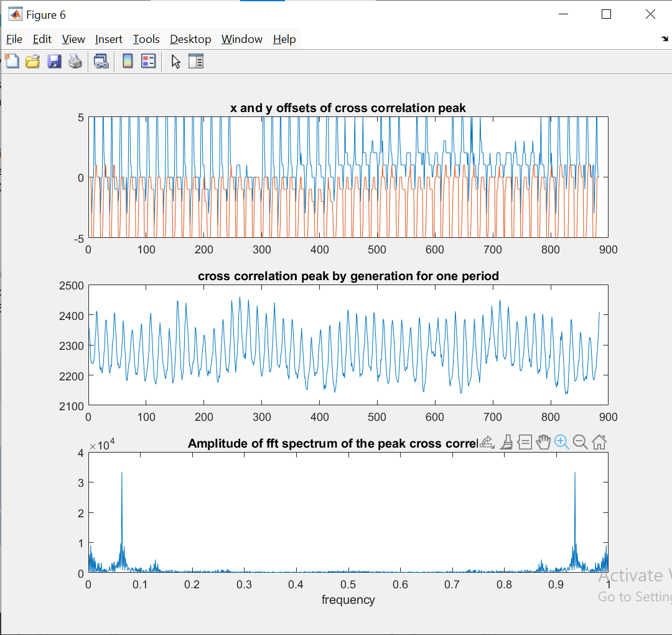Select the Brush data tool in axes toolbar

click(506, 442)
